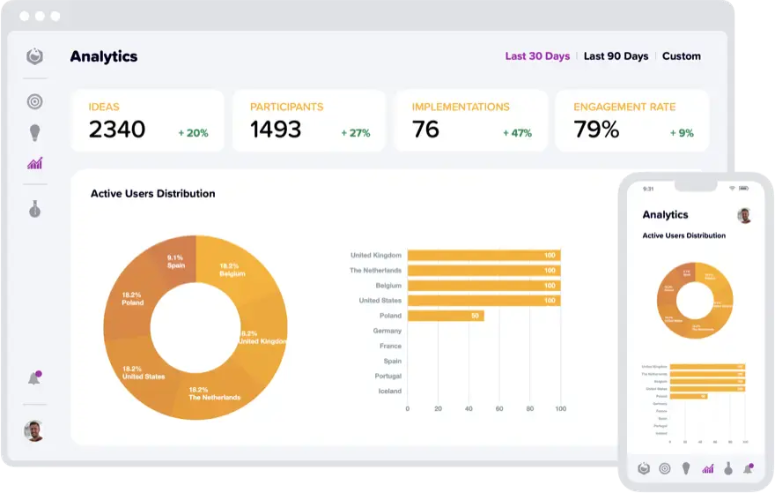Image resolution: width=775 pixels, height=493 pixels.
Task: Open the lightbulb ideas icon in desktop sidebar
Action: (35, 133)
